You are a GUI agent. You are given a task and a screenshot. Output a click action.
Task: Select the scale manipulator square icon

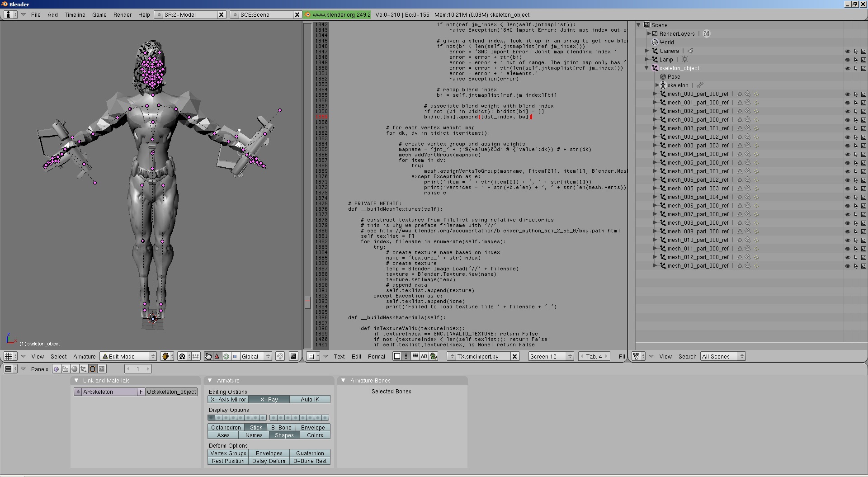235,356
